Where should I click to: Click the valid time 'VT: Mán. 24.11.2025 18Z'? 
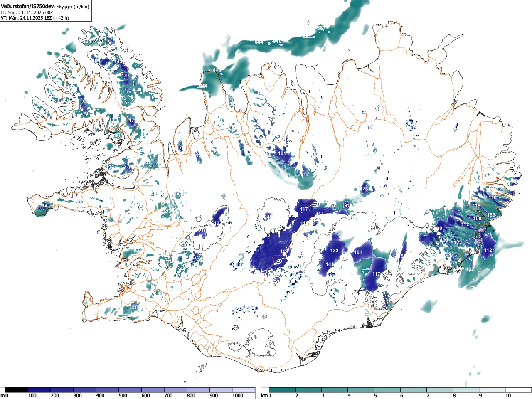point(26,18)
